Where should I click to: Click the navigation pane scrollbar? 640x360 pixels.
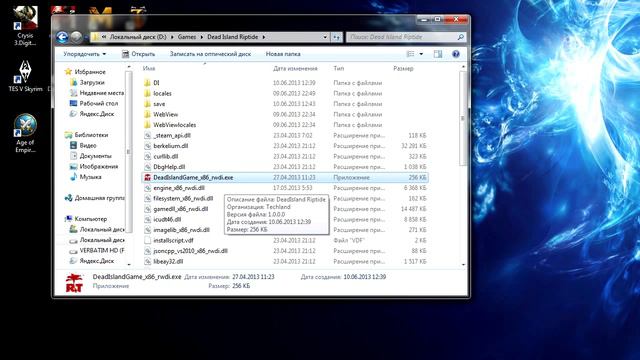[129, 151]
